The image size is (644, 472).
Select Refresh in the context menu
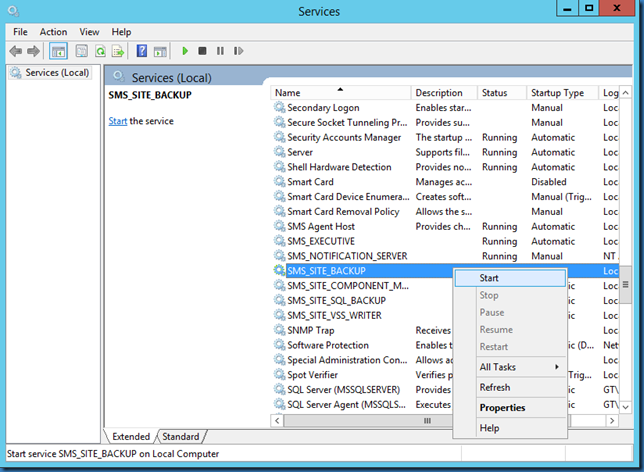pyautogui.click(x=495, y=387)
